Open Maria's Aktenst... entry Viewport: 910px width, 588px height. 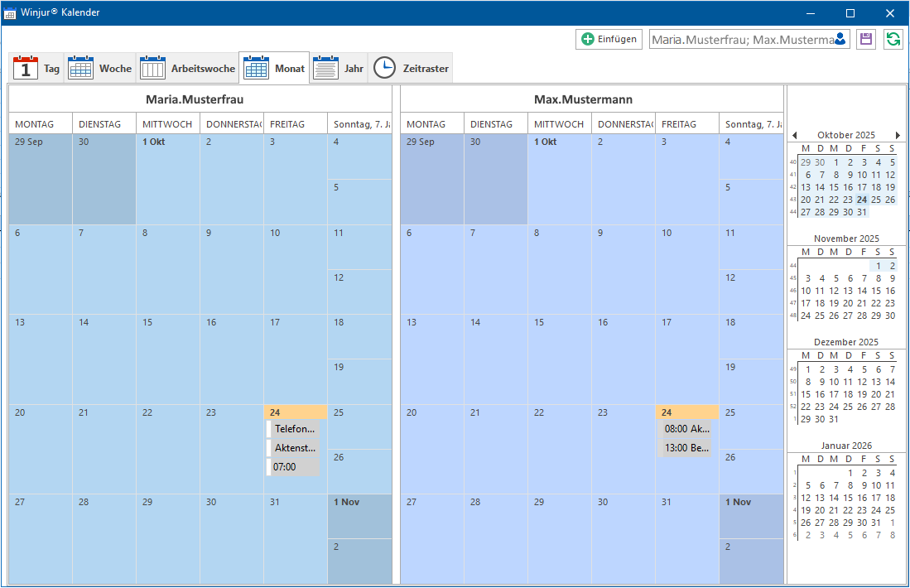tap(294, 448)
